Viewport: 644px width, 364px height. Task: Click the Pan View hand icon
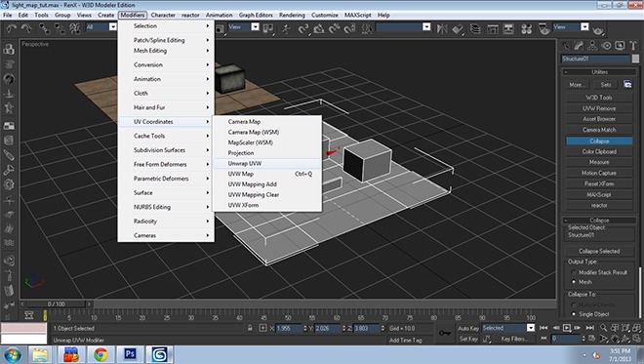pyautogui.click(x=615, y=339)
